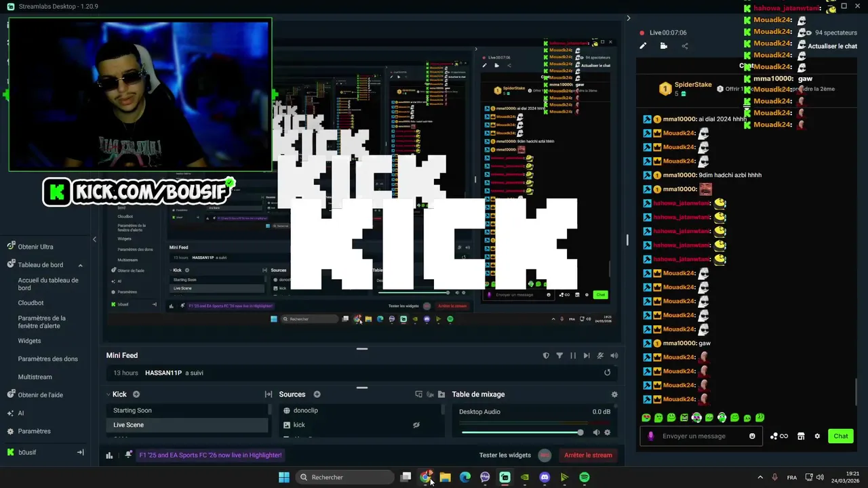Disable alerts icon in Mini Feed header

600,355
